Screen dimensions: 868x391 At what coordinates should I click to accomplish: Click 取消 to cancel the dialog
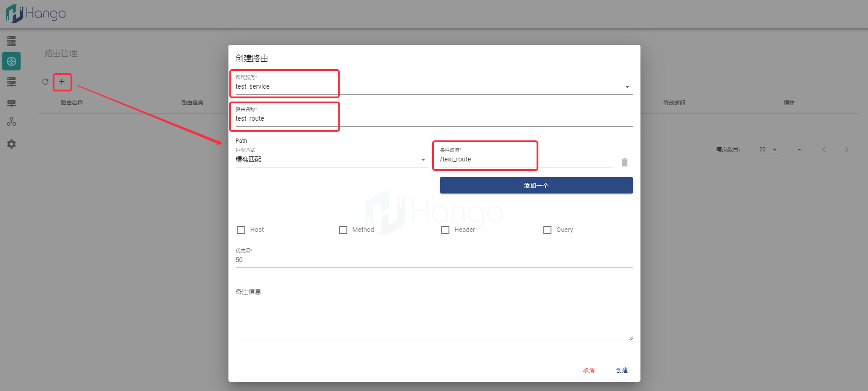point(589,370)
